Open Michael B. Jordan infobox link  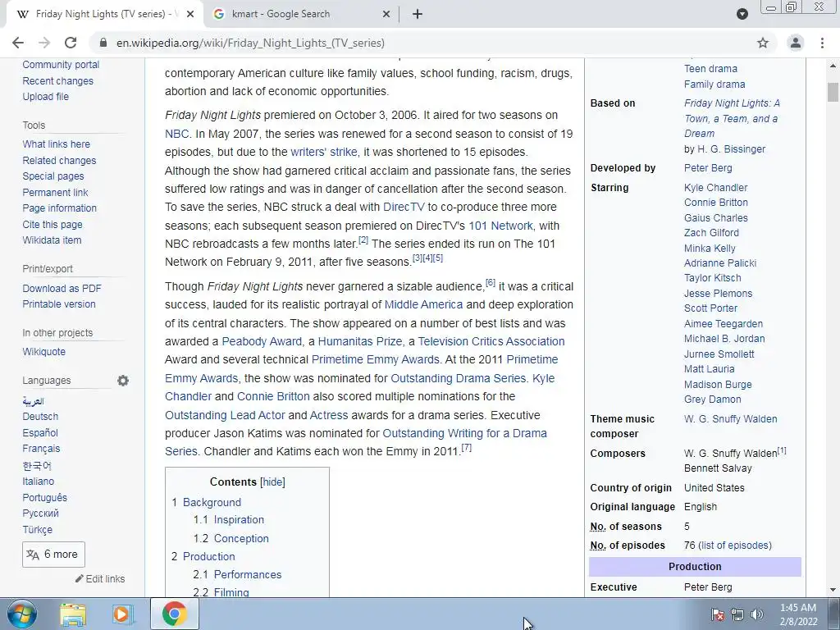point(724,339)
